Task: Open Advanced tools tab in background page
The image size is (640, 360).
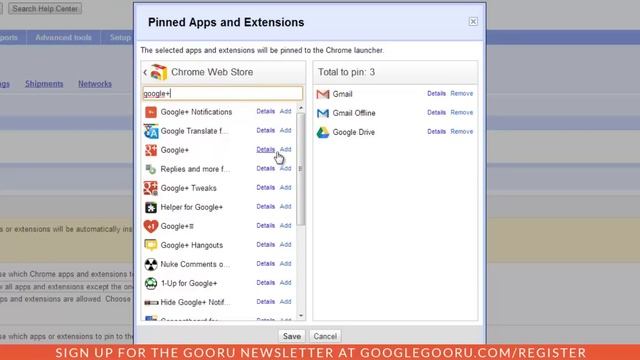Action: coord(63,38)
